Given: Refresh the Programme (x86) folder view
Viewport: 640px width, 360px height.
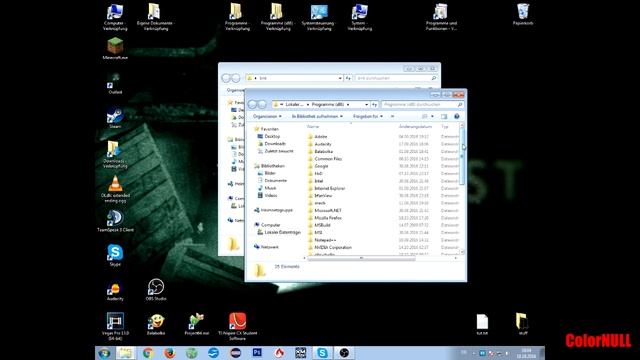Looking at the screenshot, I should click(x=374, y=104).
